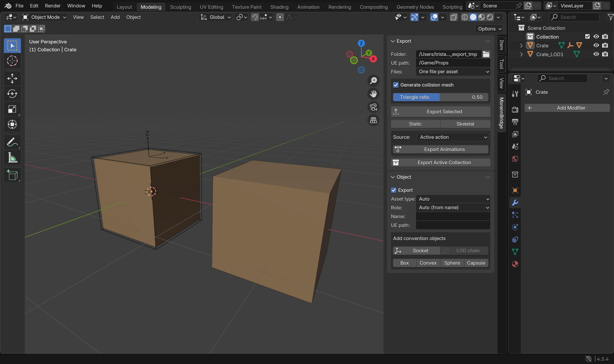The width and height of the screenshot is (614, 364).
Task: Open the Item sidebar tab
Action: tap(502, 45)
